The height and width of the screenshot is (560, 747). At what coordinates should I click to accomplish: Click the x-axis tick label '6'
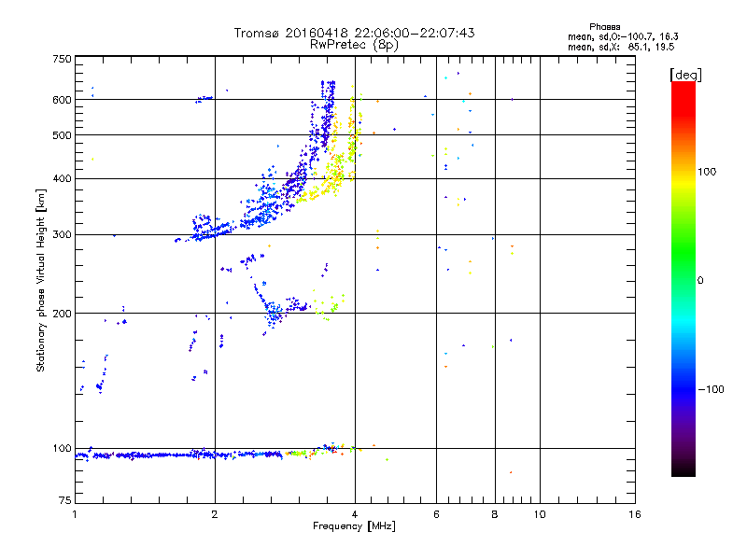pos(436,514)
